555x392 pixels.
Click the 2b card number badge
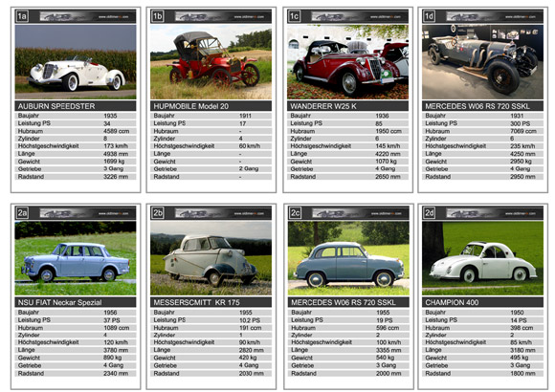[158, 213]
